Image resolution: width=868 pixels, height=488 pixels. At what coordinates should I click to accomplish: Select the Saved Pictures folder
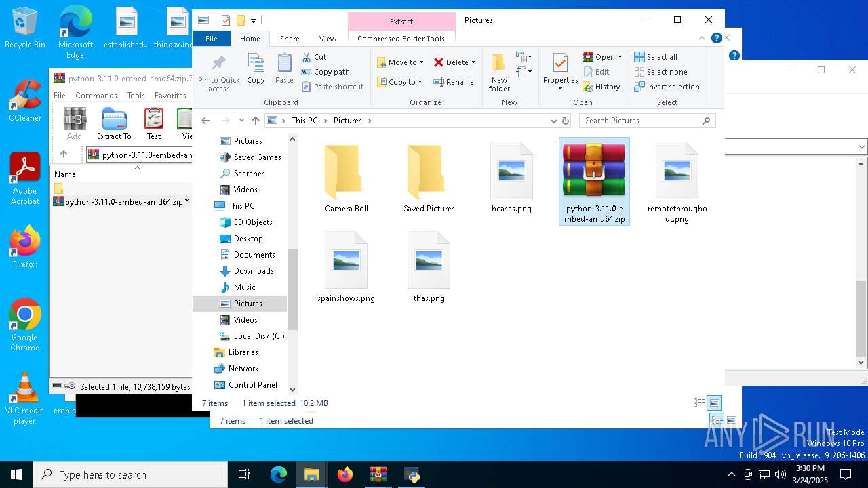point(429,178)
